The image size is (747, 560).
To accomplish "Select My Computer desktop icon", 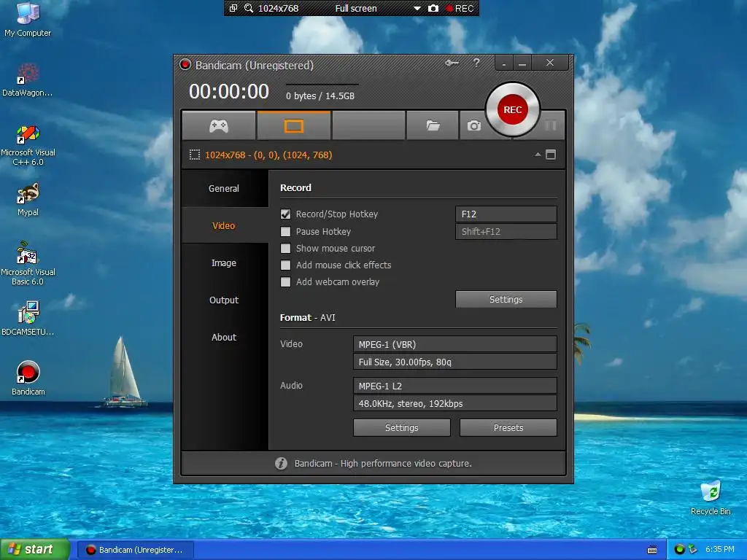I will [28, 19].
